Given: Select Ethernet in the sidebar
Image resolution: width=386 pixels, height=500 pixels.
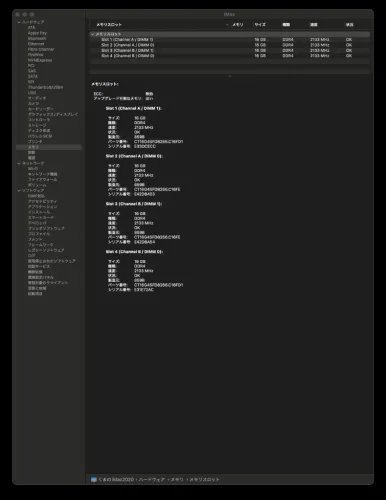Looking at the screenshot, I should 36,44.
